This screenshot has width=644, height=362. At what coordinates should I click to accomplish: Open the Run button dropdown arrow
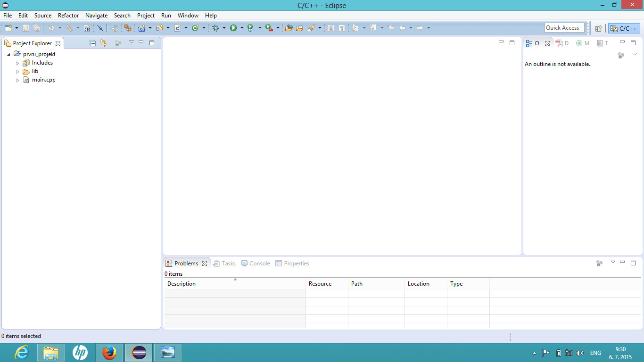242,28
